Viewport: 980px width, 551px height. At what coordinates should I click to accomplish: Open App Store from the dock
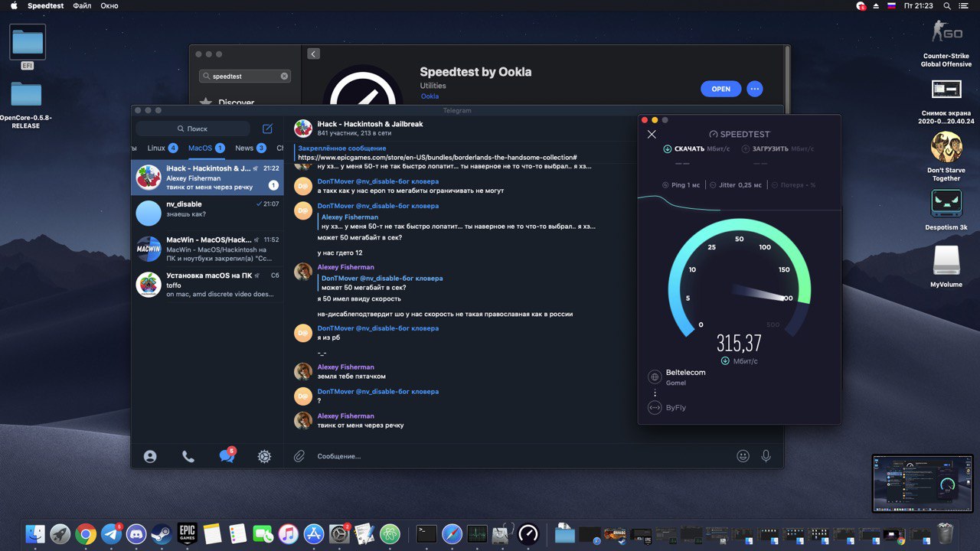click(313, 533)
